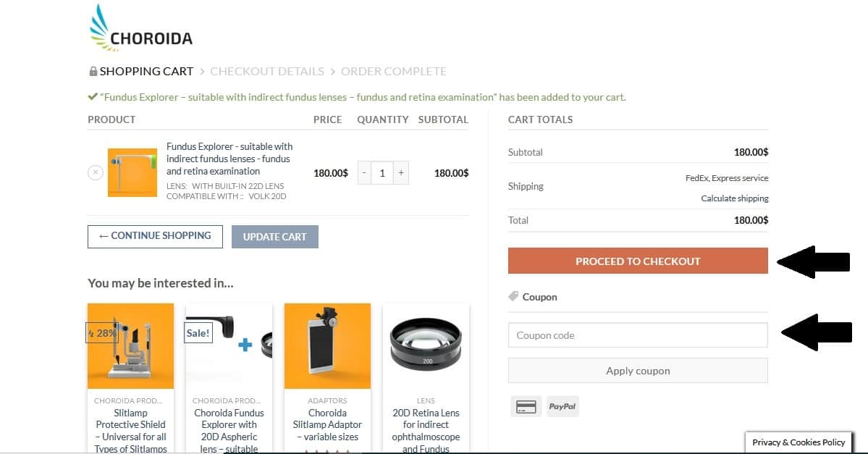
Task: Go to Order Complete step
Action: pos(393,72)
